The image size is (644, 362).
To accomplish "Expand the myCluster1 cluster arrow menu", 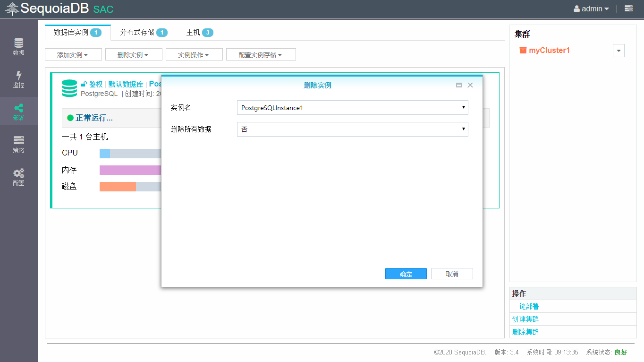I will click(x=619, y=51).
